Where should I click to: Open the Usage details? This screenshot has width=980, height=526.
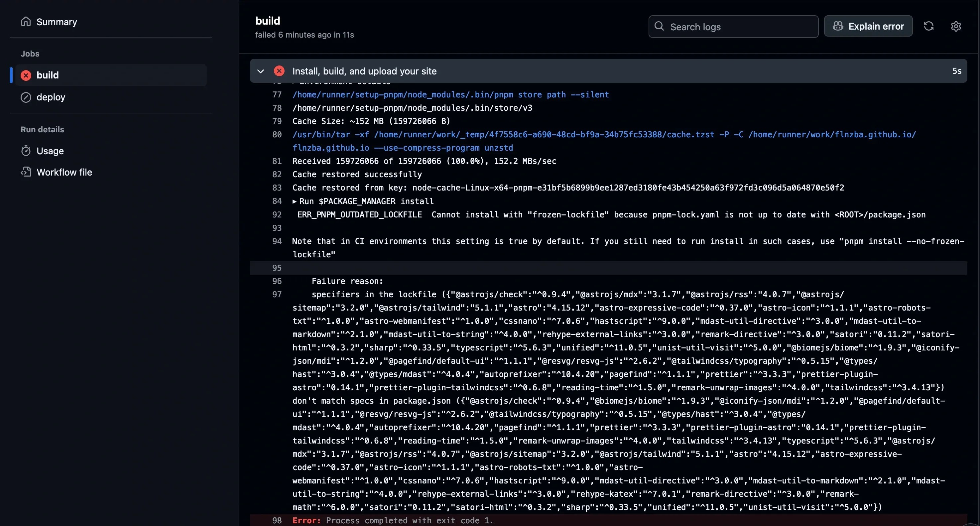[x=50, y=151]
